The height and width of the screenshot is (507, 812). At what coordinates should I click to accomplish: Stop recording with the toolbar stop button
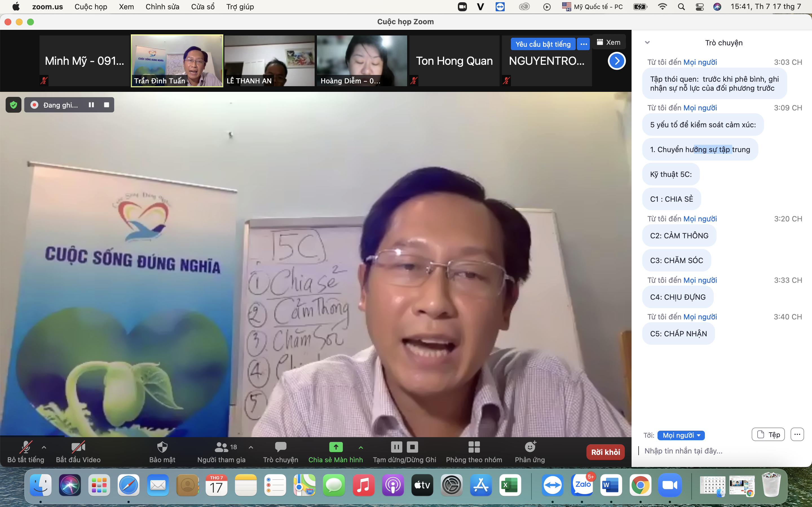[412, 447]
